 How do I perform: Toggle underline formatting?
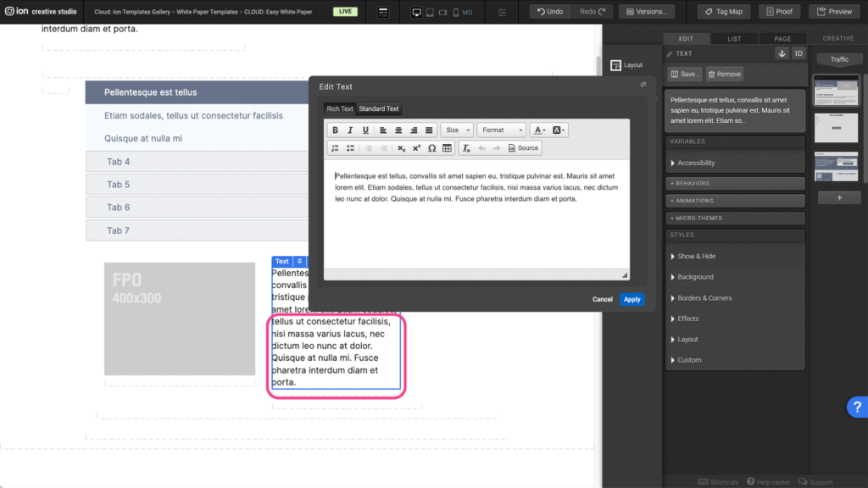365,130
